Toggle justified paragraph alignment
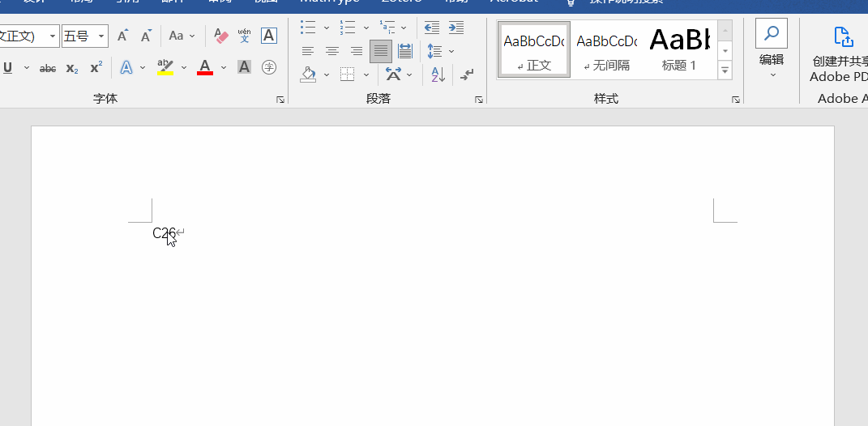The width and height of the screenshot is (868, 426). (381, 52)
